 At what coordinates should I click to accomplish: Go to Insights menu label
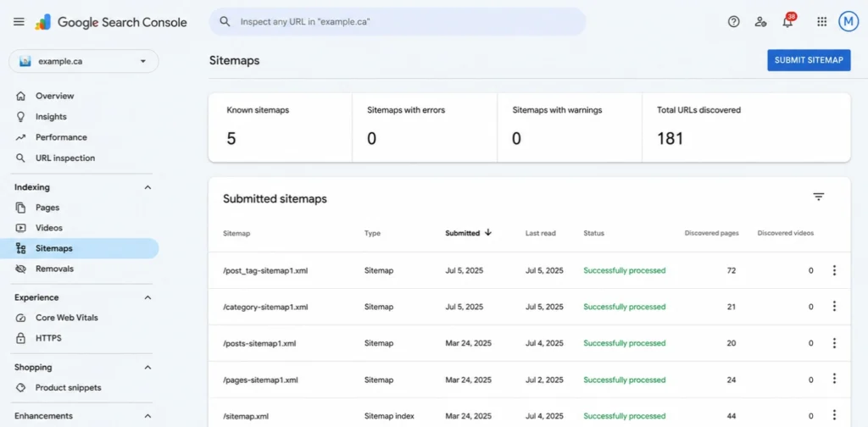[x=51, y=117]
